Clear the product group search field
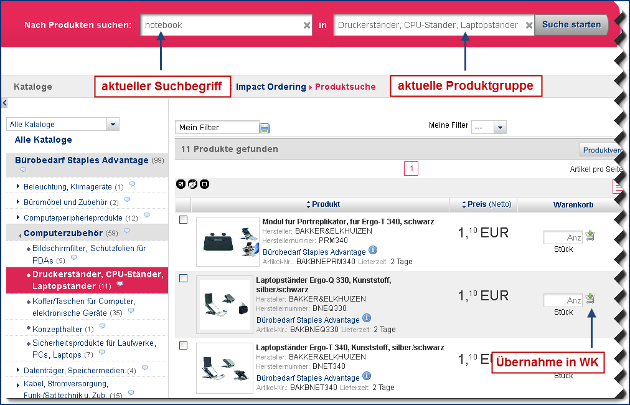The height and width of the screenshot is (405, 630). tap(525, 24)
